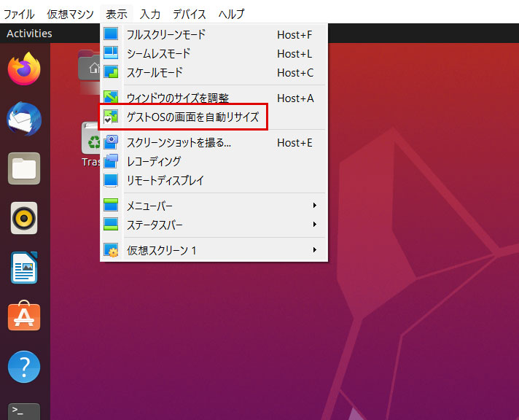Click the Host+C shortcut label
This screenshot has height=420, width=519.
click(295, 72)
